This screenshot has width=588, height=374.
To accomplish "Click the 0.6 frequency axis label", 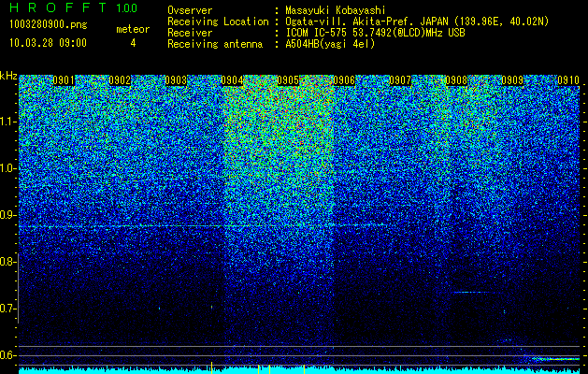I will tap(7, 355).
